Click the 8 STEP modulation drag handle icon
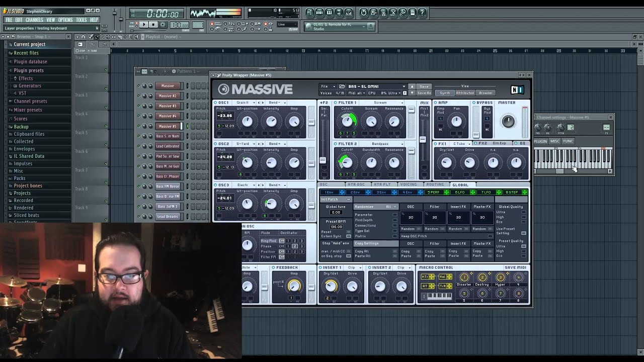This screenshot has width=644, height=362. (x=525, y=193)
